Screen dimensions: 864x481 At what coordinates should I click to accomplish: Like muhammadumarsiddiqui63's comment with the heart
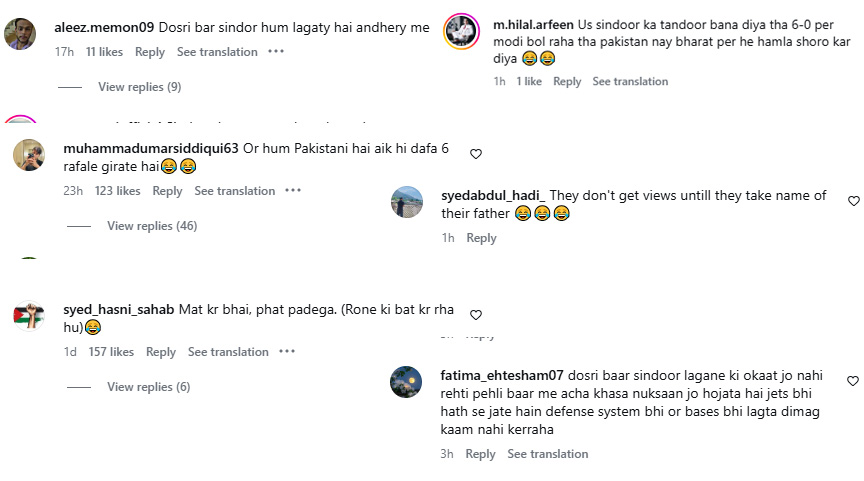click(476, 154)
